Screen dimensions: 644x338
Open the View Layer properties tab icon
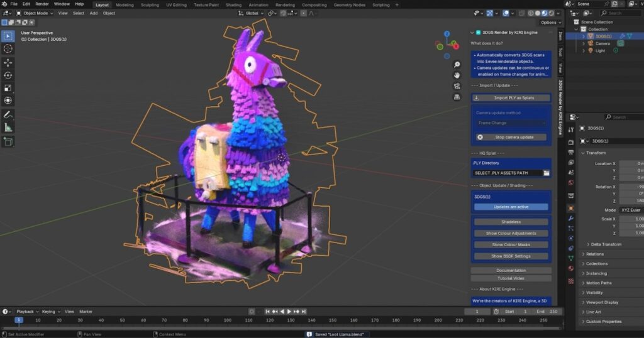571,163
